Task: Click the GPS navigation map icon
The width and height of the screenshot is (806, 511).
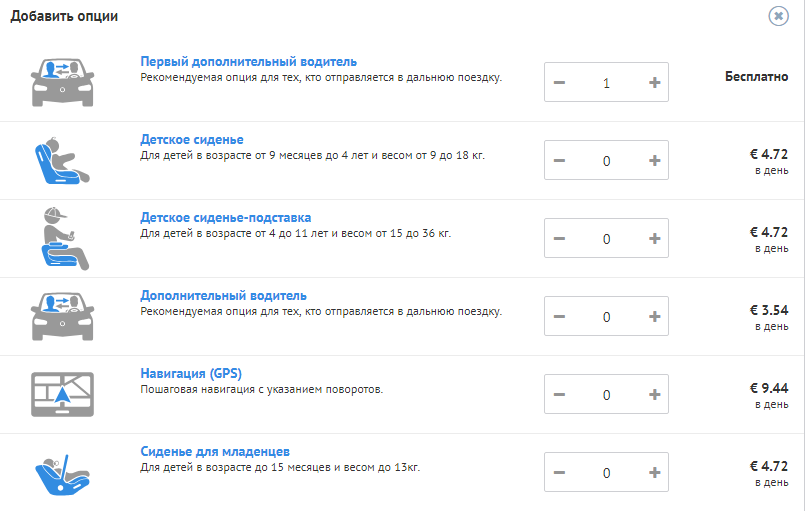Action: (x=62, y=394)
